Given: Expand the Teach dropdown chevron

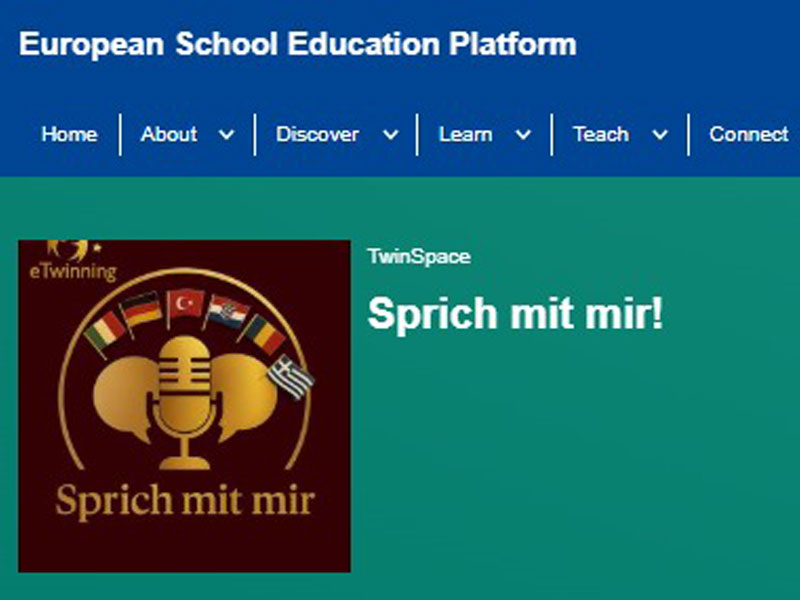Looking at the screenshot, I should pos(660,135).
